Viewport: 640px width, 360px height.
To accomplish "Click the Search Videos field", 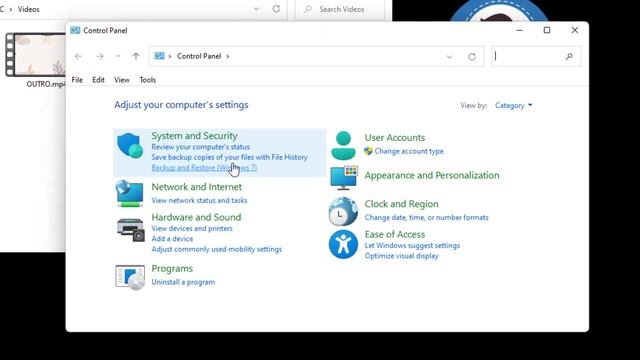I will coord(340,9).
